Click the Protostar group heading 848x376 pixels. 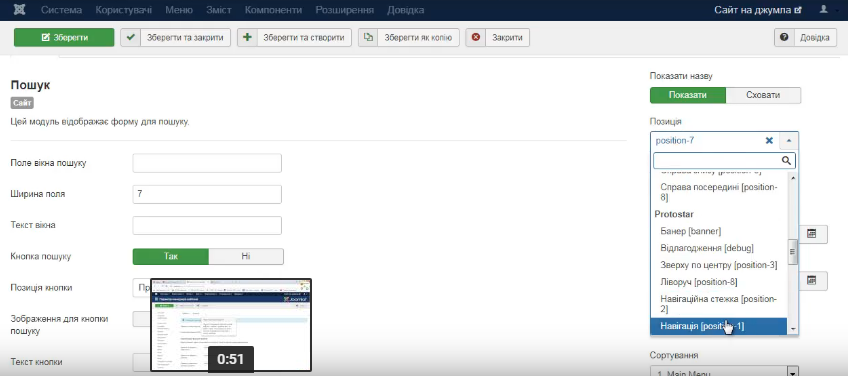point(674,214)
